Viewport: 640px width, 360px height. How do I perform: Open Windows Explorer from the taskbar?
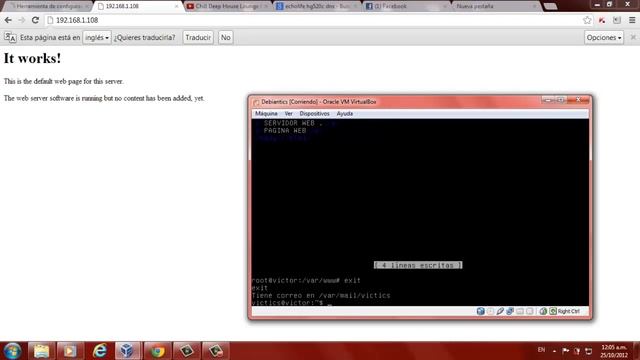pos(41,351)
